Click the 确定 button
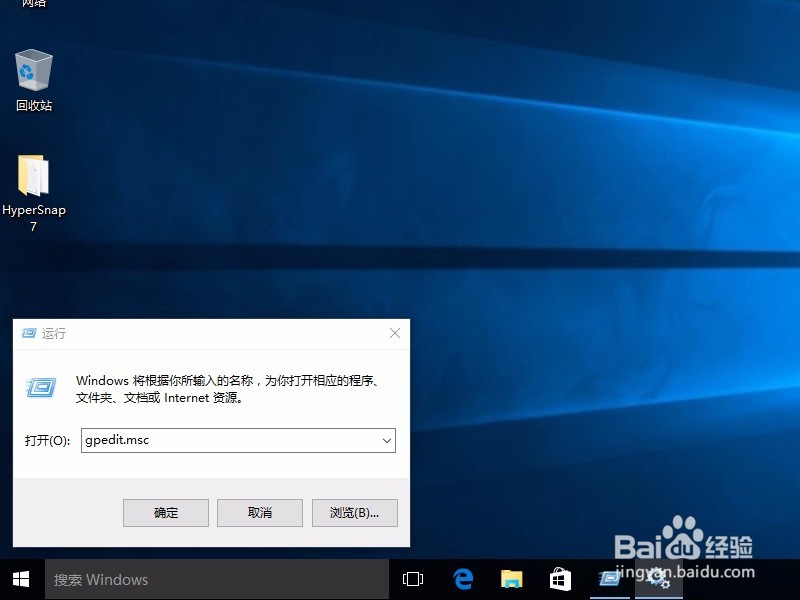This screenshot has width=800, height=600. coord(166,513)
